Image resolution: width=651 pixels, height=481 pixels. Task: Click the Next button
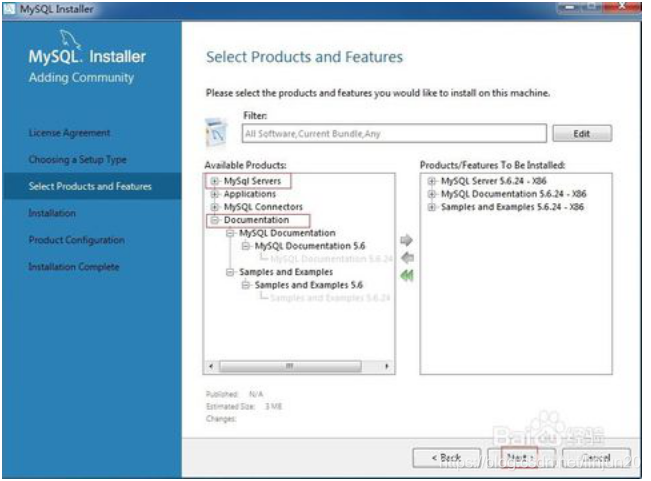[520, 457]
